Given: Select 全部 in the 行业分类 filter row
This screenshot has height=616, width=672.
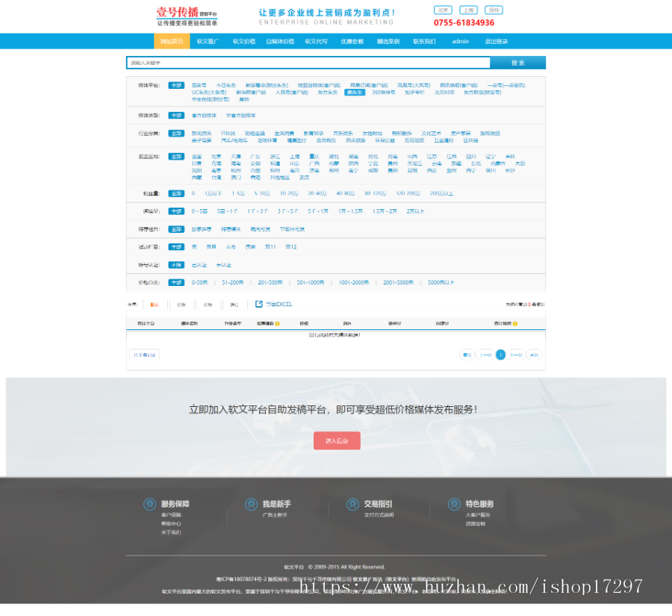Looking at the screenshot, I should click(x=176, y=134).
